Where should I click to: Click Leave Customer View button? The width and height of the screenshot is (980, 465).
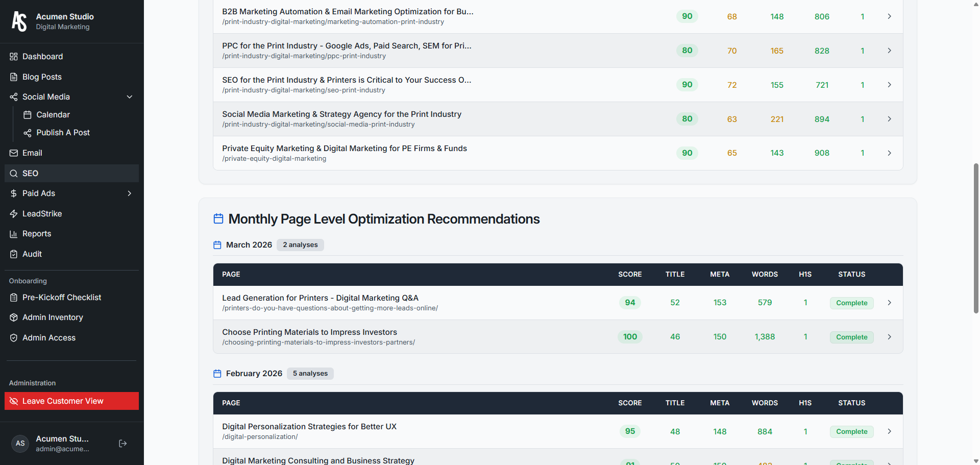[71, 401]
